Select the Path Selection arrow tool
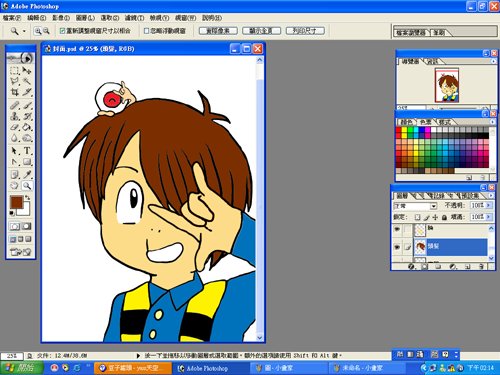 (14, 151)
